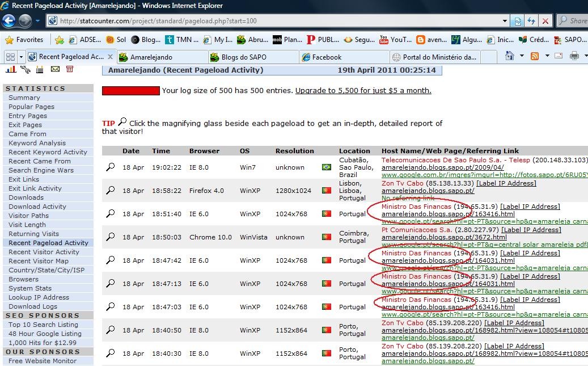Open Top 10 Search Listing sponsor link

coord(48,325)
